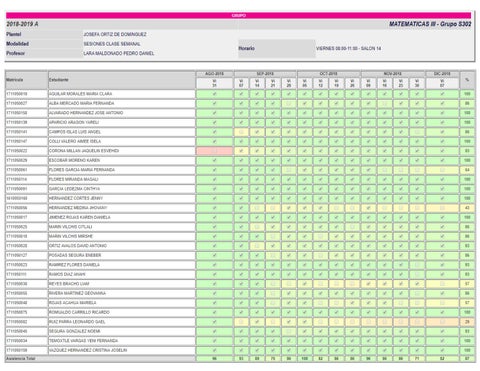
Task: Click student name Escobar Moreno Karen
Action: point(74,160)
